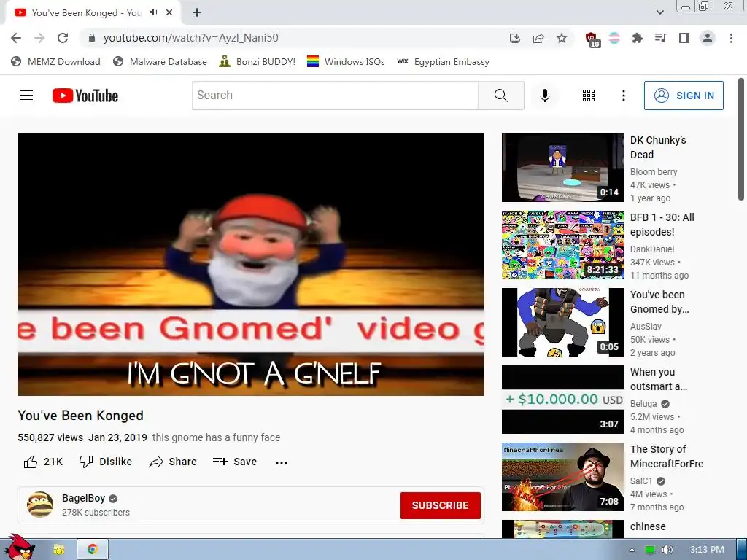Open DK Chunky's Dead video thumbnail
This screenshot has width=747, height=560.
562,168
